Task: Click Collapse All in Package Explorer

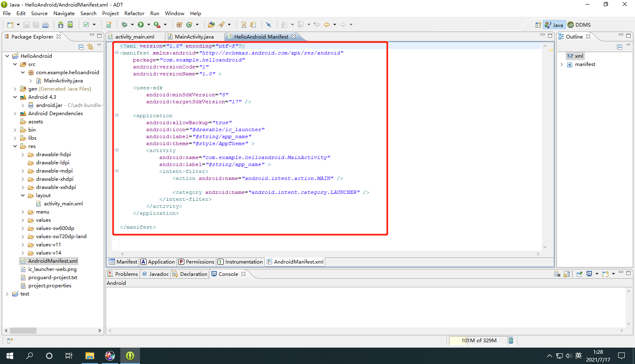Action: [81, 47]
